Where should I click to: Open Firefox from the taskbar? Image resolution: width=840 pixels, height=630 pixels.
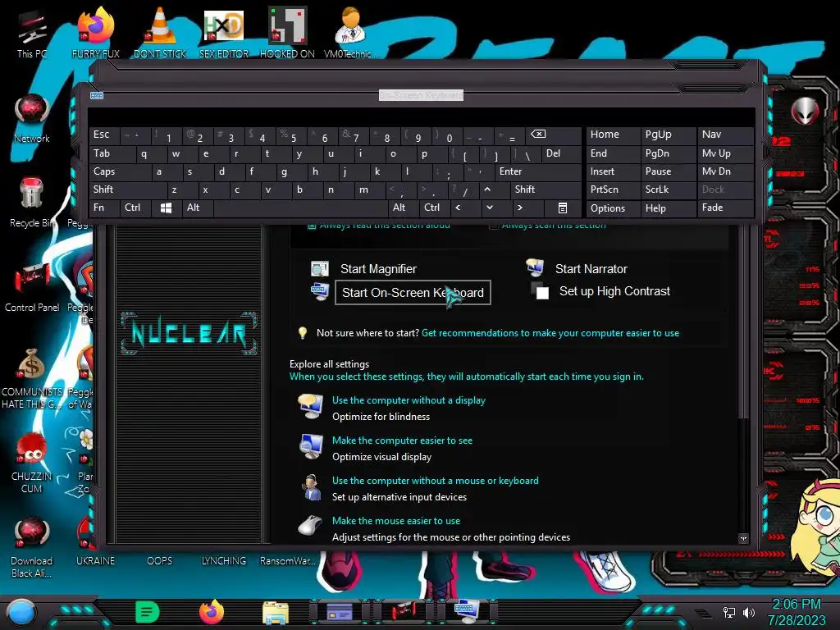click(x=212, y=612)
